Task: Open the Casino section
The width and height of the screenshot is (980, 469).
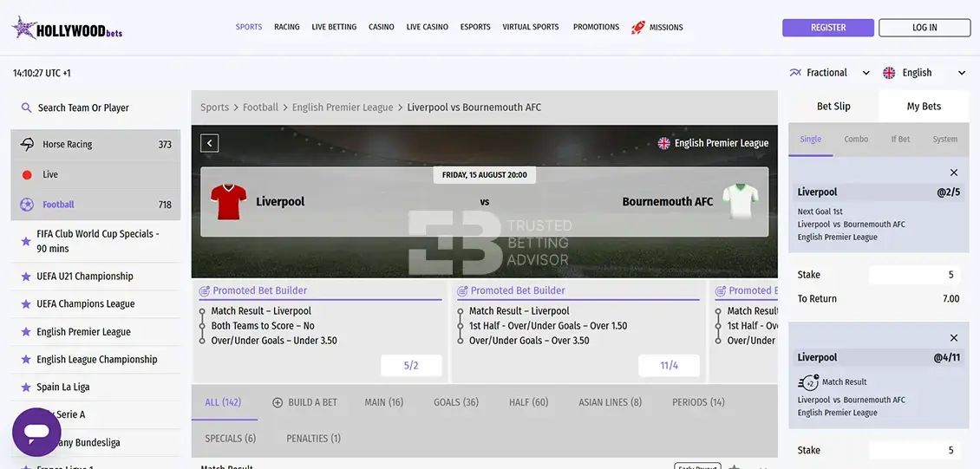Action: [x=382, y=27]
